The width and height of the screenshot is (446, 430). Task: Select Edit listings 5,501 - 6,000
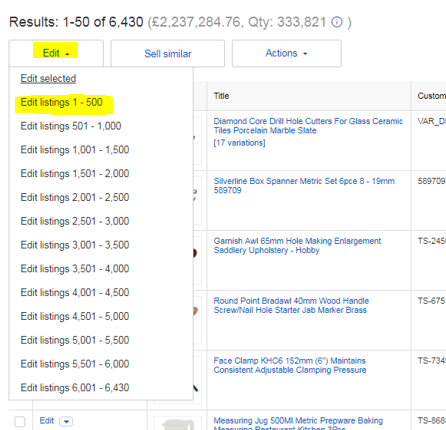[75, 364]
